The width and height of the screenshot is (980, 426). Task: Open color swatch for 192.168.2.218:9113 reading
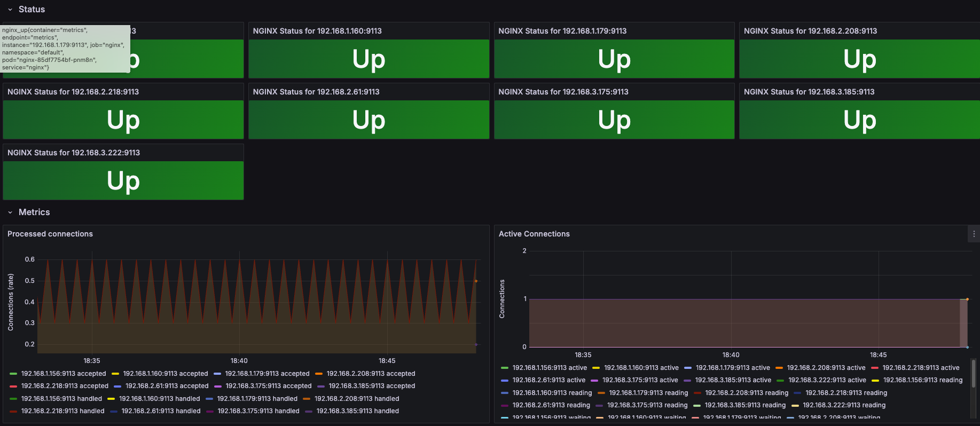797,393
